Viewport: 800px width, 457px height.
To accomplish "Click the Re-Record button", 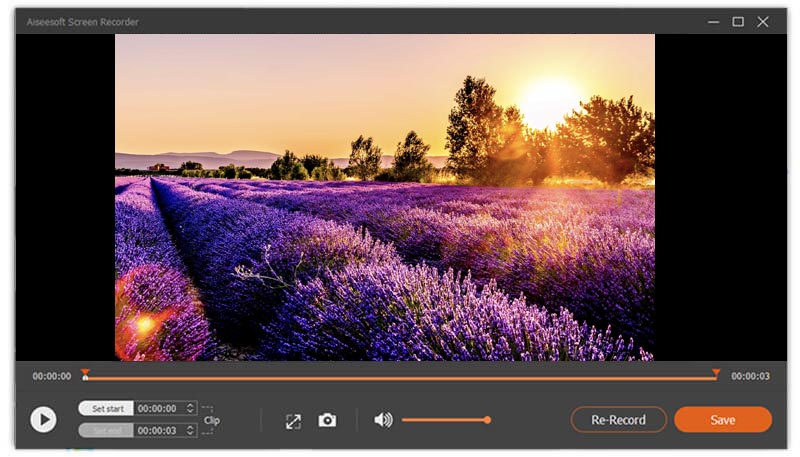I will 618,420.
